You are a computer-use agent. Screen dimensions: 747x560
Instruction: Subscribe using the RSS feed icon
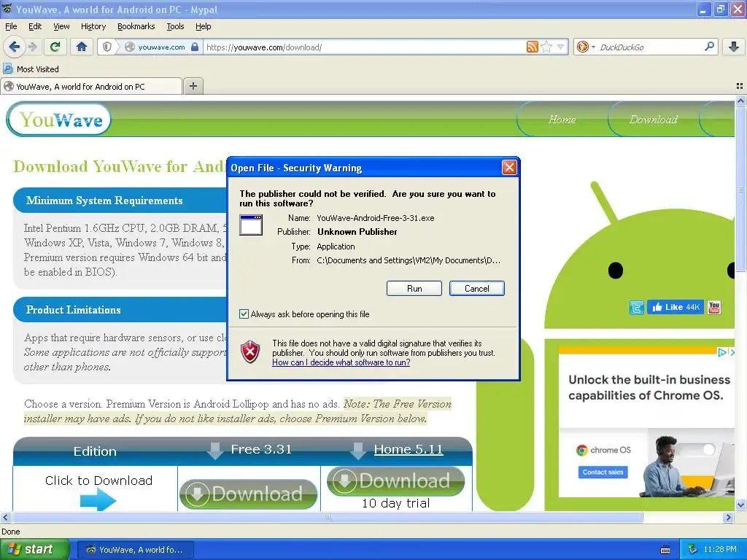[x=532, y=47]
